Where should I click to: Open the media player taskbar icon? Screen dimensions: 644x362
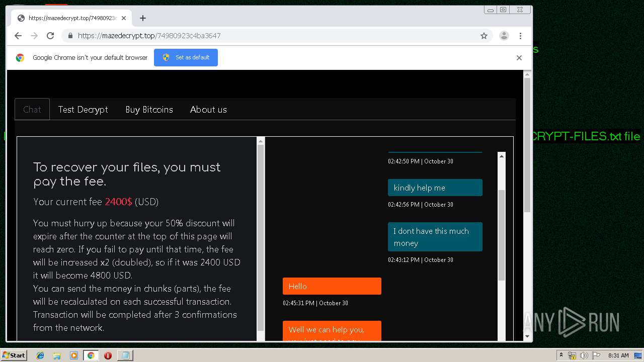[74, 355]
